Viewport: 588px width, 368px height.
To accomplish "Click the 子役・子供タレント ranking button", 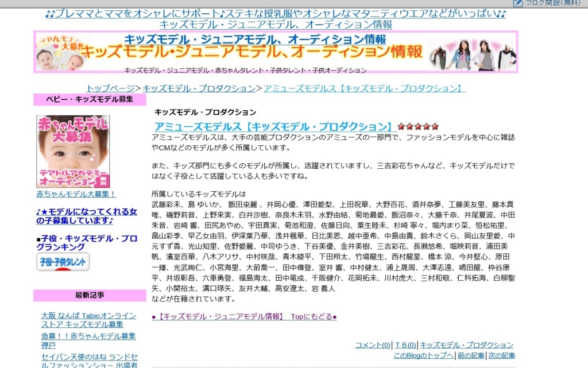I will click(63, 262).
